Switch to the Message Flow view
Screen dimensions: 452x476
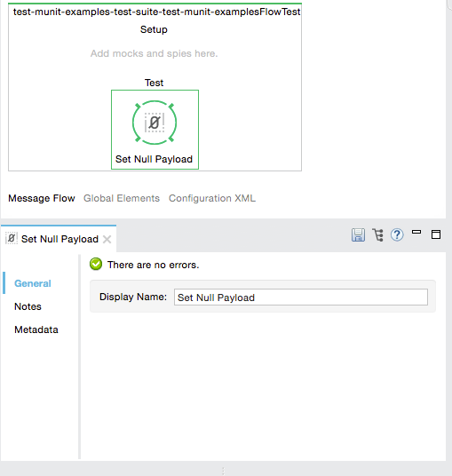pyautogui.click(x=42, y=198)
